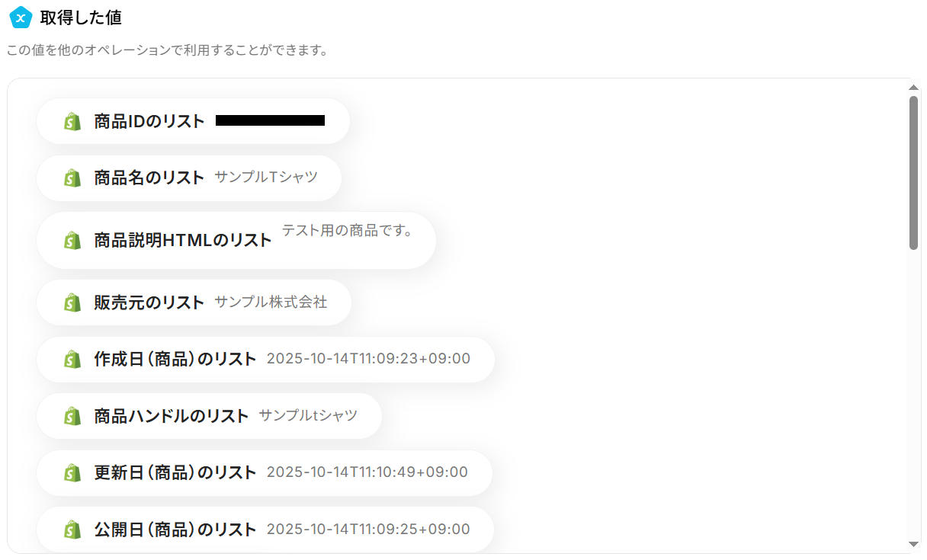
Task: Pick the 販売元のリスト label
Action: 149,302
